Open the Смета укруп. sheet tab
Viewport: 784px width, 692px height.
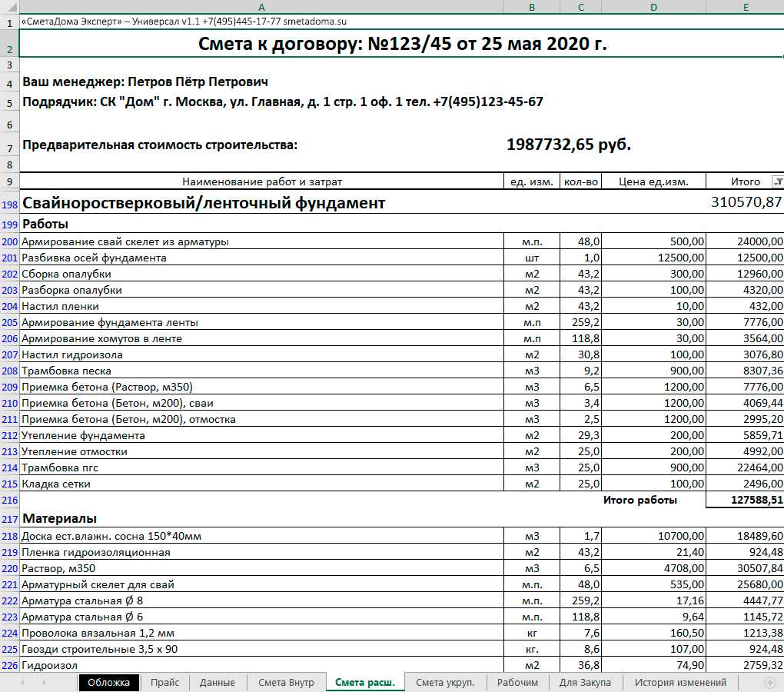point(445,682)
